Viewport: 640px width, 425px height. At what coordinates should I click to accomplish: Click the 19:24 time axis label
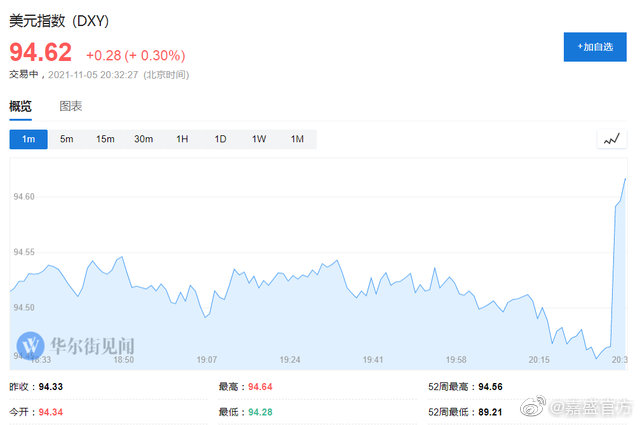point(290,359)
